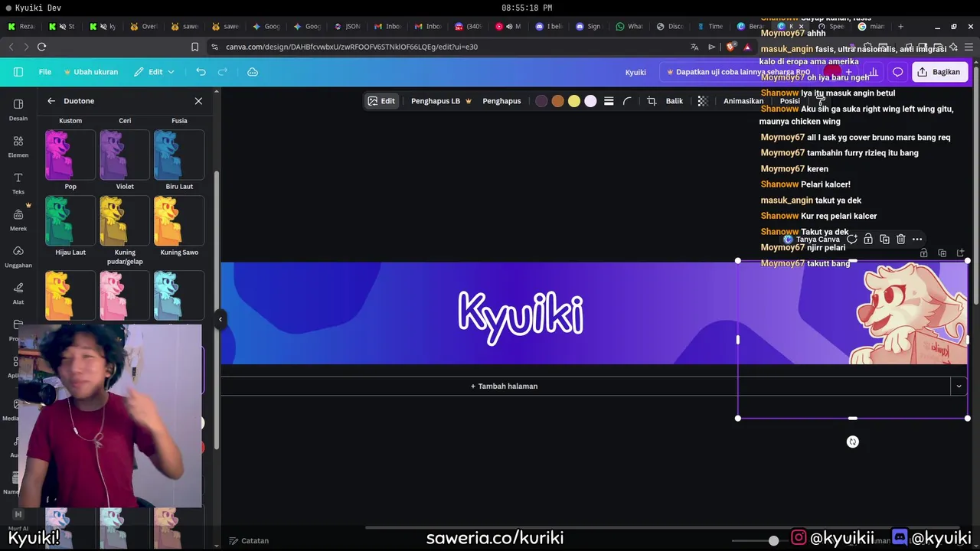980x551 pixels.
Task: Go back from the Duotone panel
Action: coord(51,101)
